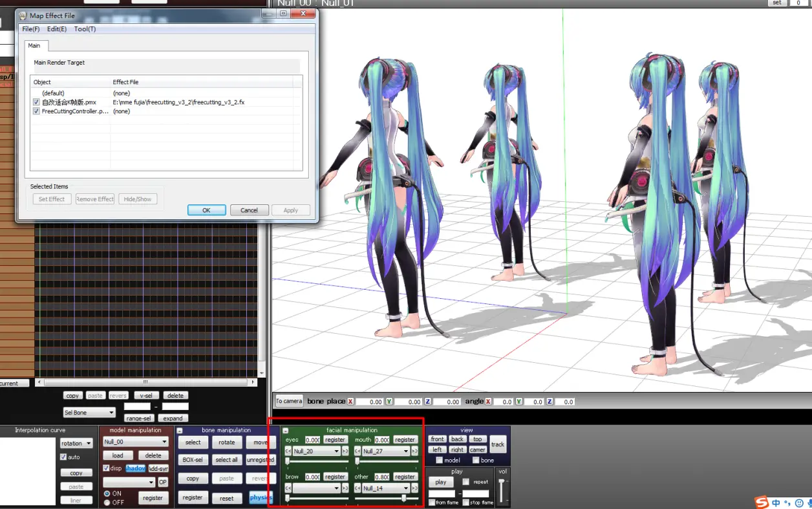Open the Tool(T) menu
812x509 pixels.
pos(85,29)
